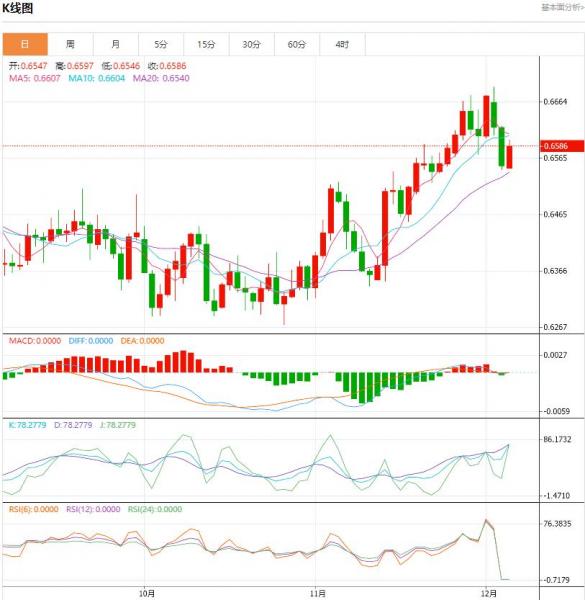
Task: Click the RSI(6) indicator label
Action: 34,509
